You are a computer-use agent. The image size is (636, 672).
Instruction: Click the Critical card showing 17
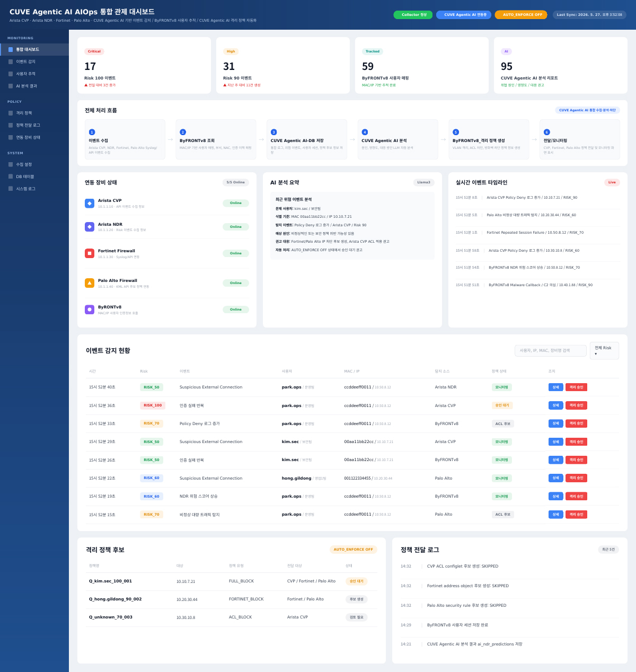144,65
